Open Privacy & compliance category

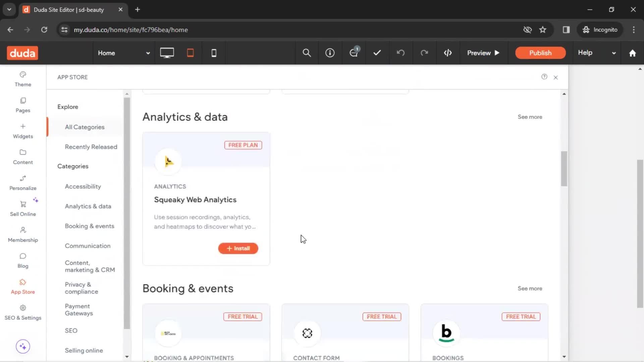coord(82,288)
